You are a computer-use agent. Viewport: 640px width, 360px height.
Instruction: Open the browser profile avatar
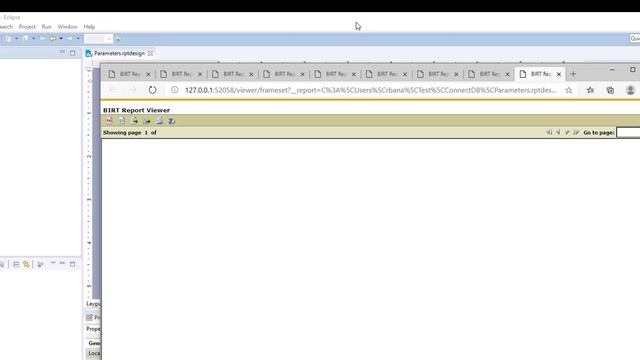click(x=630, y=90)
